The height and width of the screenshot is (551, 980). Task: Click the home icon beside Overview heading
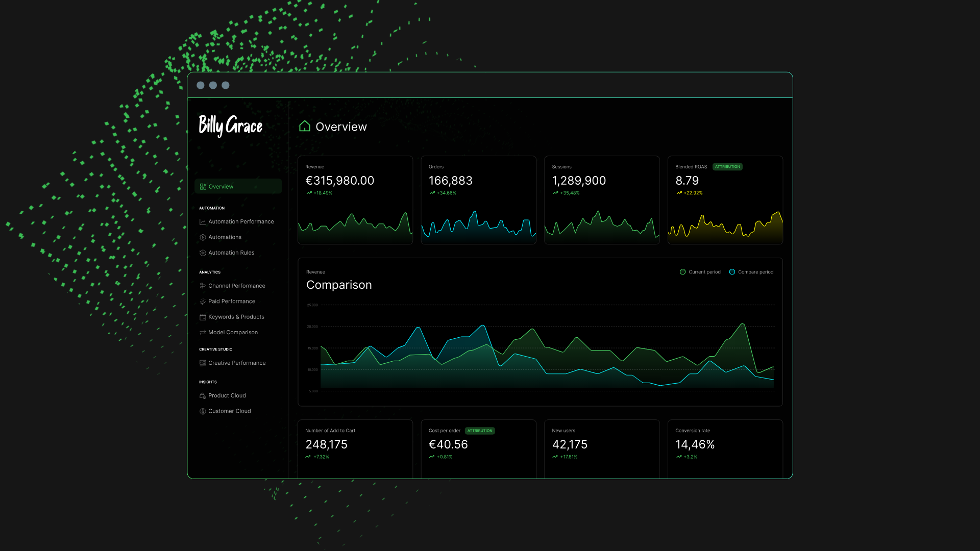click(x=305, y=126)
